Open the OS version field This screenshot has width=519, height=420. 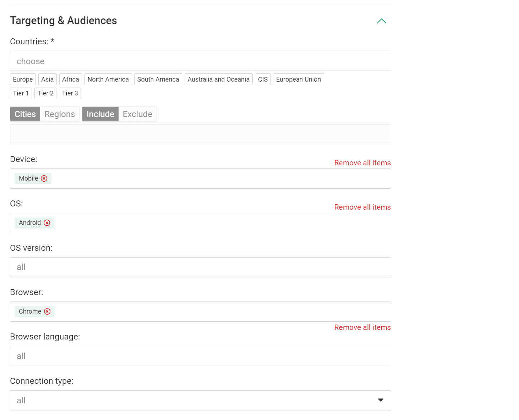(201, 267)
